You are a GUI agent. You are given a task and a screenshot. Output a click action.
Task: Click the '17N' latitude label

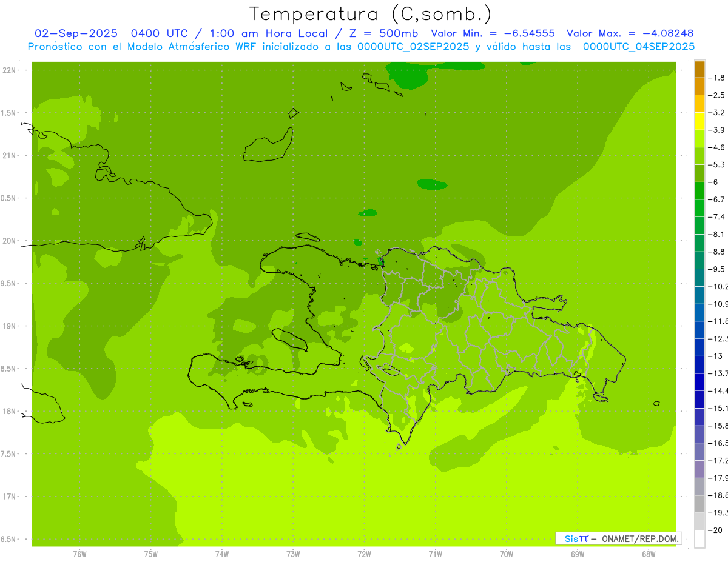(x=10, y=497)
